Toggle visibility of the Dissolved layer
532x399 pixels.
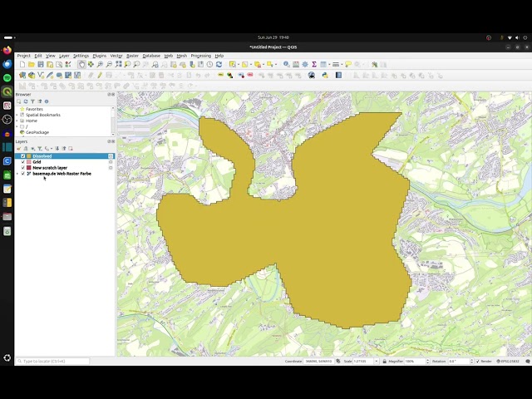click(23, 156)
